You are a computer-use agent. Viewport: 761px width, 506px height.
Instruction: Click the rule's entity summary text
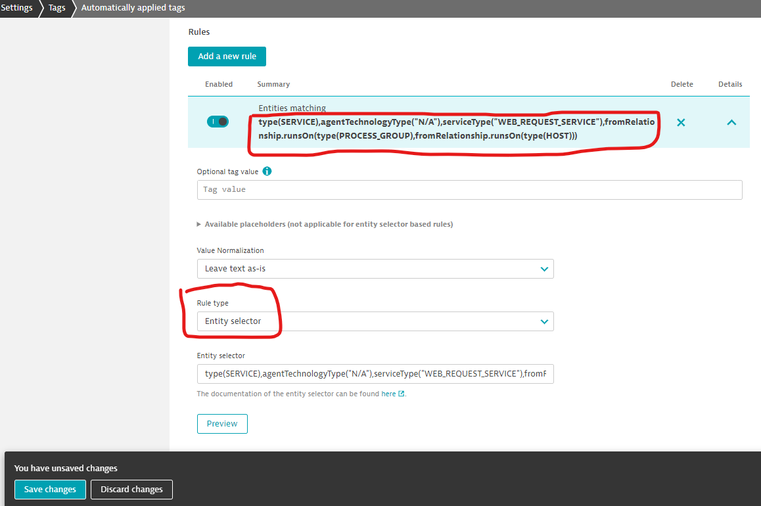[454, 128]
